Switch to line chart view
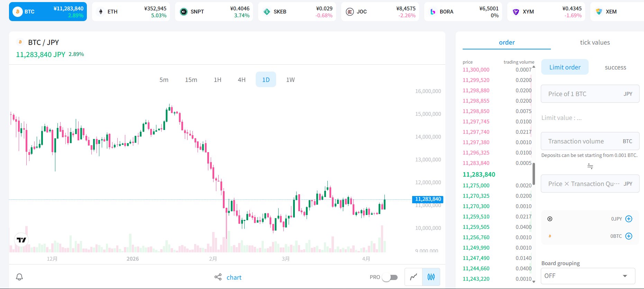This screenshot has width=644, height=289. click(414, 277)
